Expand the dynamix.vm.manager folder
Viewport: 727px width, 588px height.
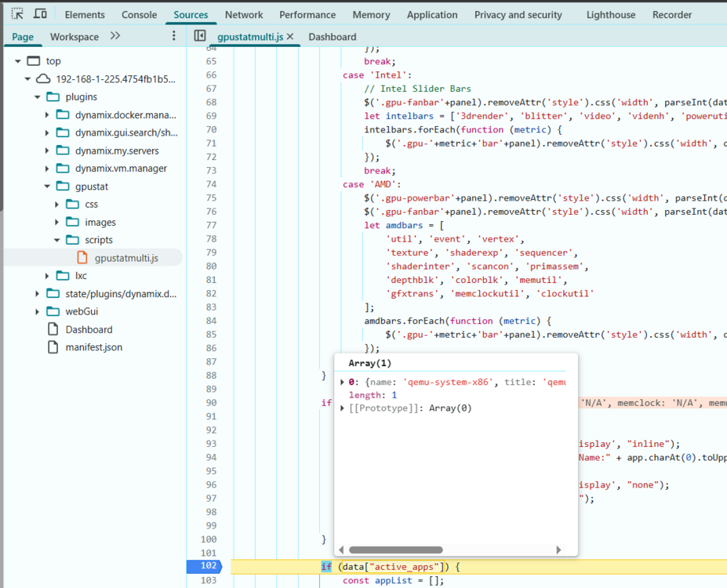[x=47, y=169]
